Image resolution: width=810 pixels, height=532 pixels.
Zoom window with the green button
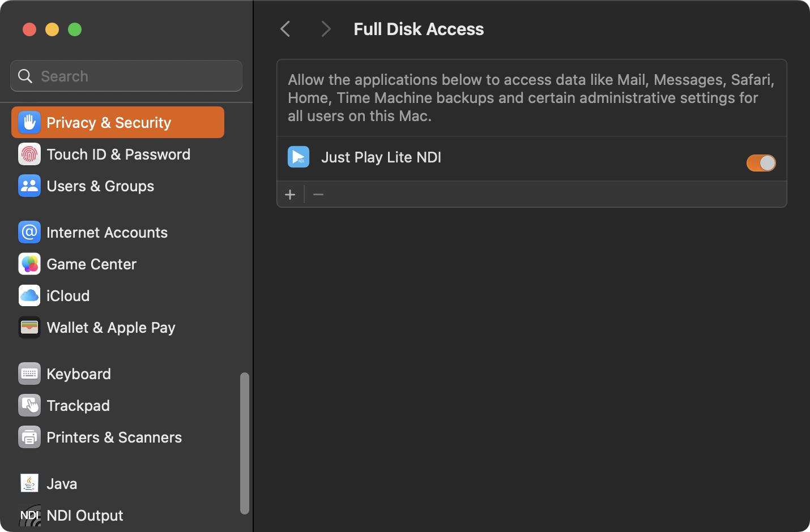coord(75,29)
